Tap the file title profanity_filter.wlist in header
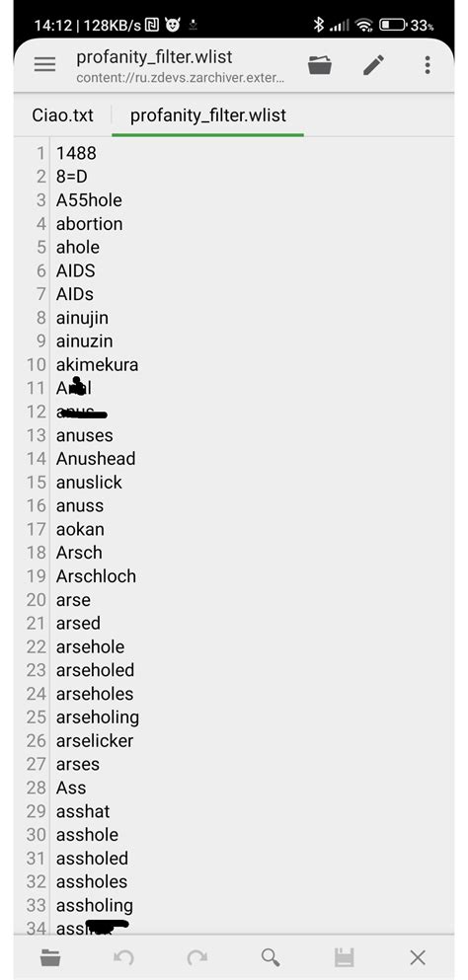The image size is (468, 980). [x=154, y=57]
